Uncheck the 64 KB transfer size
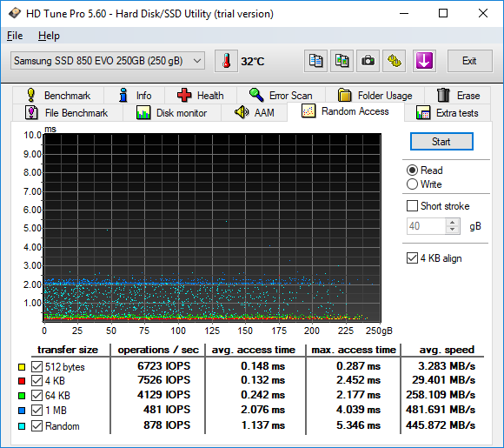The image size is (504, 448). [37, 395]
